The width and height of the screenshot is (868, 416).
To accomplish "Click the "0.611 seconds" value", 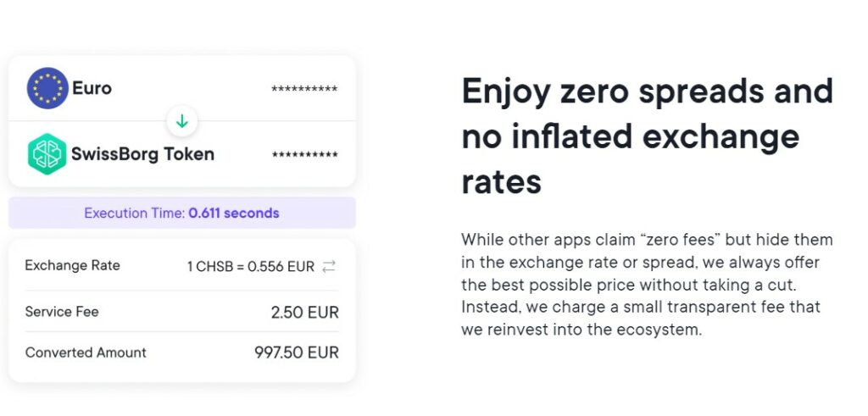I will [x=234, y=214].
